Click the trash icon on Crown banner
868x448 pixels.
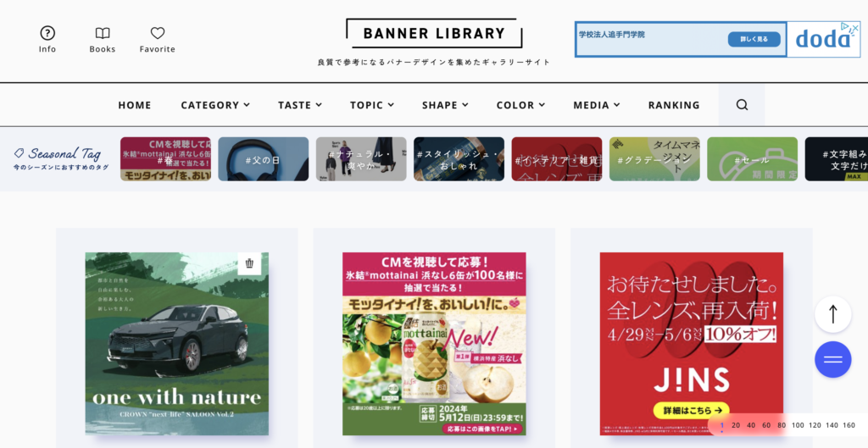pyautogui.click(x=249, y=263)
